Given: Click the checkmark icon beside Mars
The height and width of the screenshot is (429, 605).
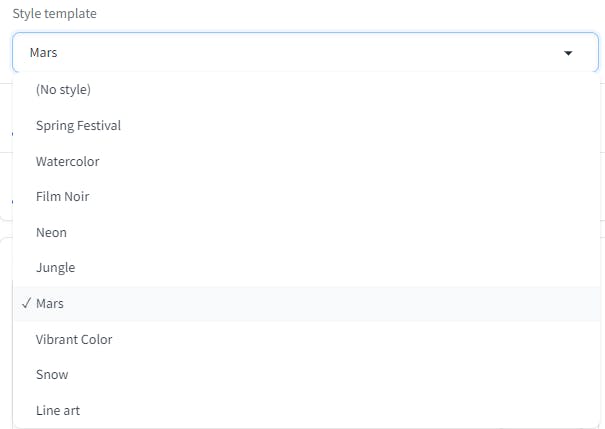Looking at the screenshot, I should coord(26,303).
